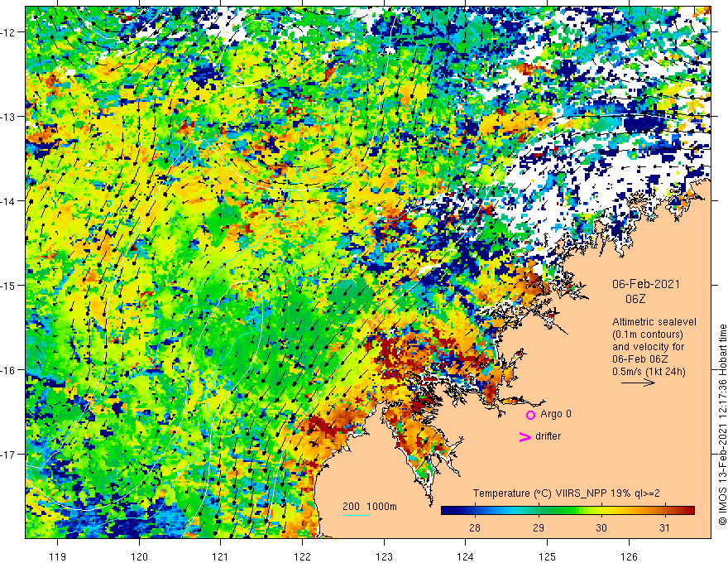
Task: Click the magenta Argo circle legend symbol
Action: [x=530, y=415]
